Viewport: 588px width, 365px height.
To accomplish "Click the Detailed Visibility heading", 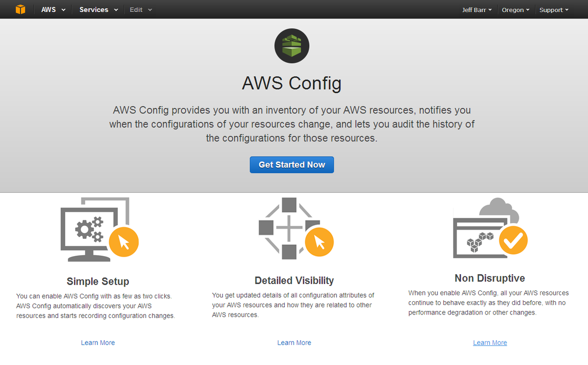I will [294, 280].
